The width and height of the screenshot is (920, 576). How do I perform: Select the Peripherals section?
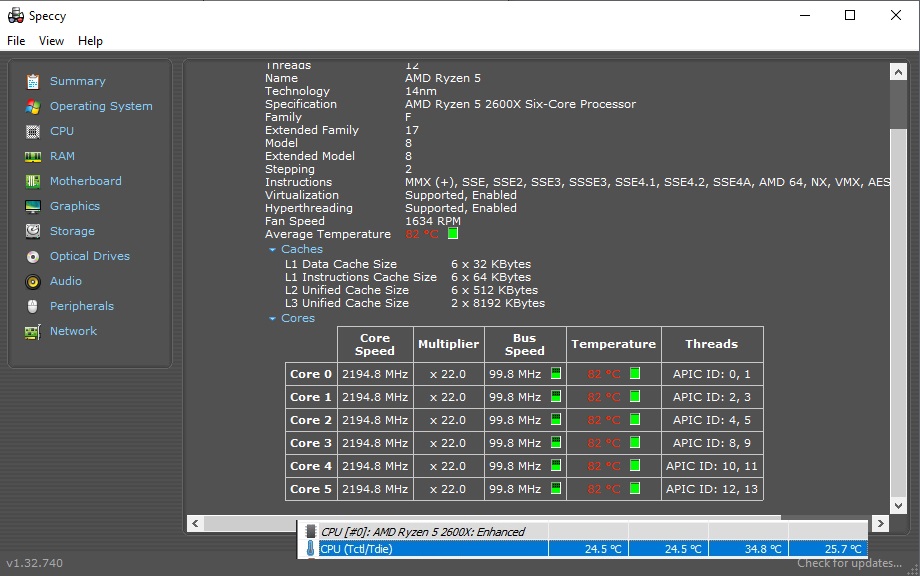pyautogui.click(x=82, y=306)
